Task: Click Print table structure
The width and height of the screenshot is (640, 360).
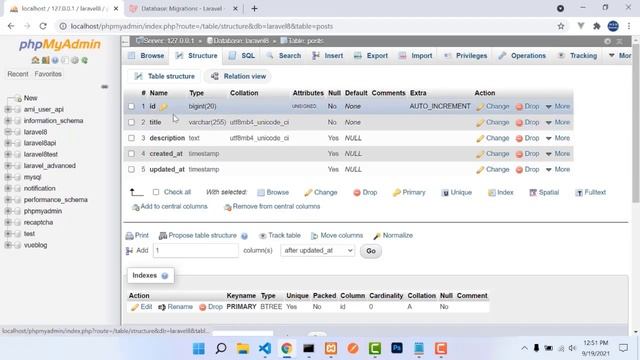Action: (137, 236)
